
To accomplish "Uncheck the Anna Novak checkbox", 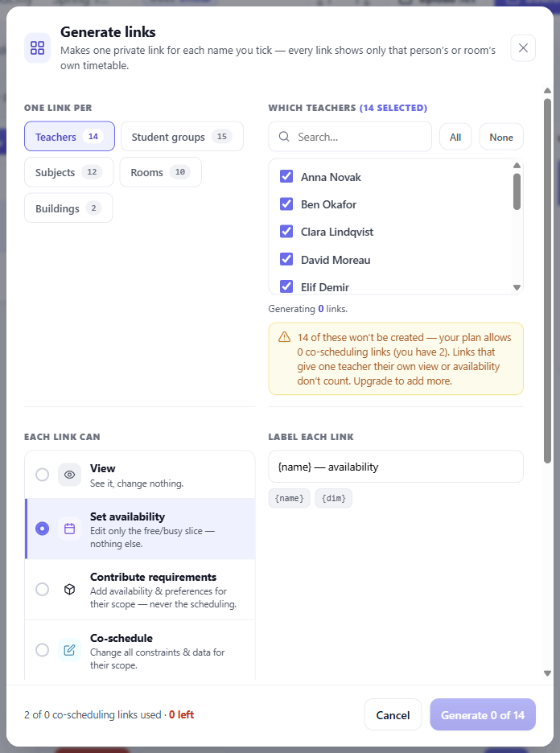I will click(x=286, y=176).
